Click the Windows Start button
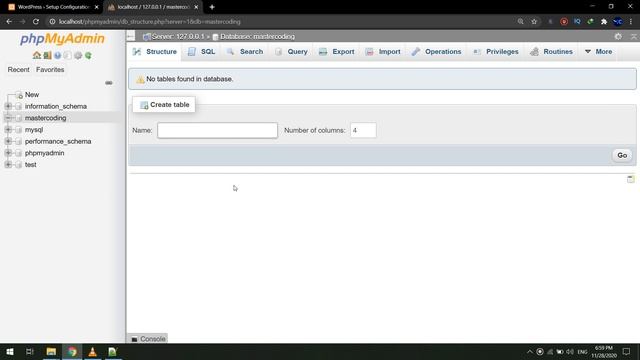This screenshot has width=640, height=360. click(10, 351)
